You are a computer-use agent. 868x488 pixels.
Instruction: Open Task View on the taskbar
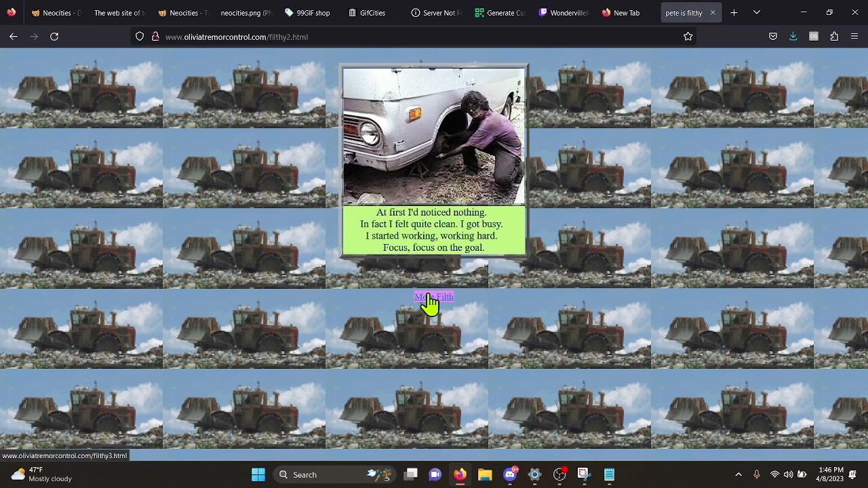pos(411,474)
